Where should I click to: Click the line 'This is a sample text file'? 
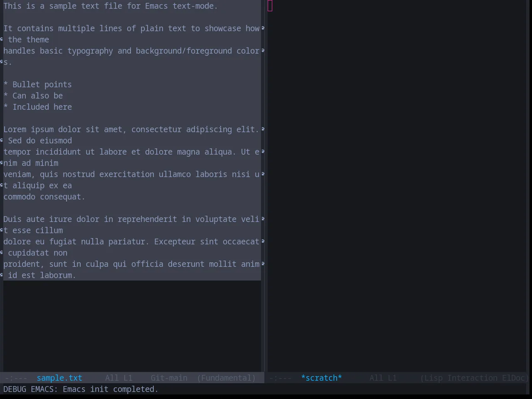point(111,6)
